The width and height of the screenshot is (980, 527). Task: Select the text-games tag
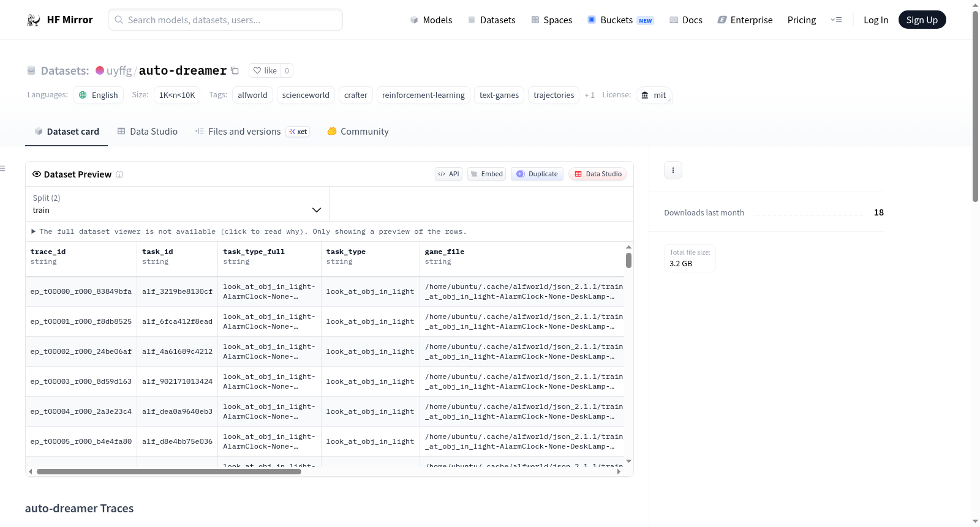pyautogui.click(x=499, y=95)
